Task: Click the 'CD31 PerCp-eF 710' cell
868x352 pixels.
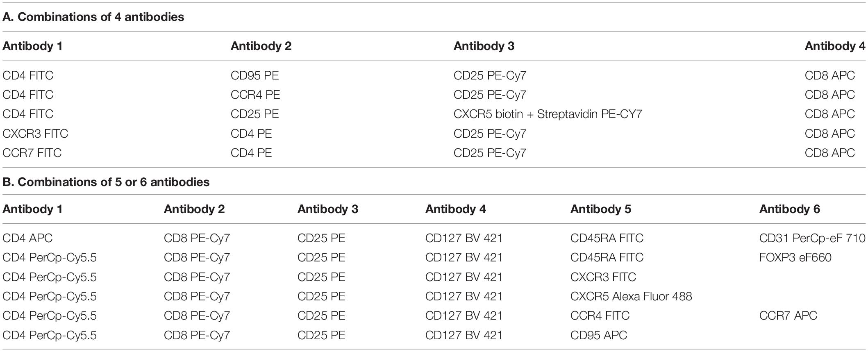Action: [812, 238]
